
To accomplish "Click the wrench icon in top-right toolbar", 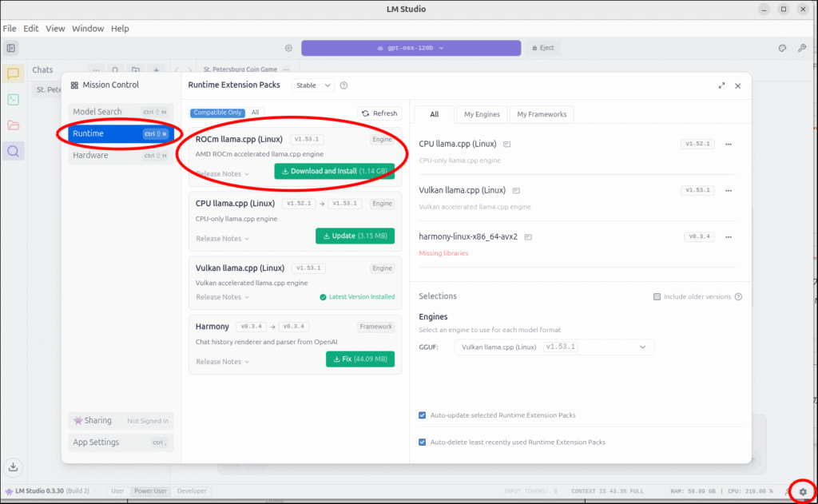I will (x=802, y=48).
